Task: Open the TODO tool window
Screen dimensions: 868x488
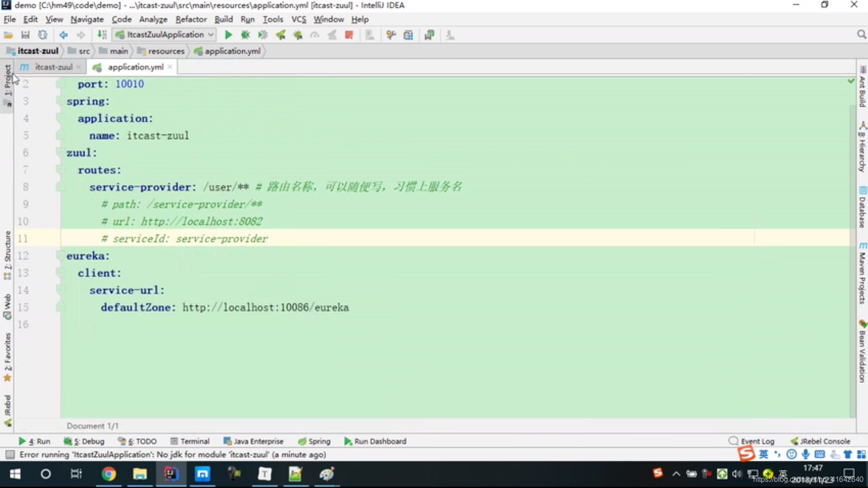Action: (137, 441)
